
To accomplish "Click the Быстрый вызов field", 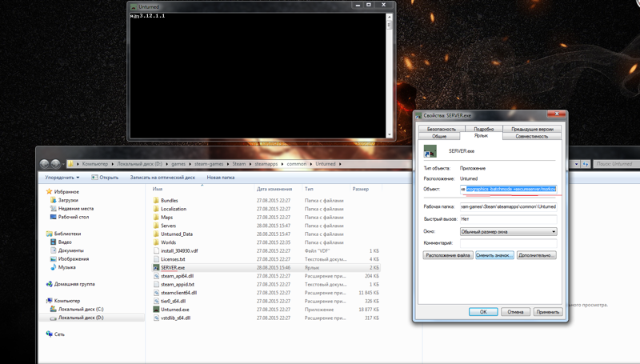I will 509,219.
